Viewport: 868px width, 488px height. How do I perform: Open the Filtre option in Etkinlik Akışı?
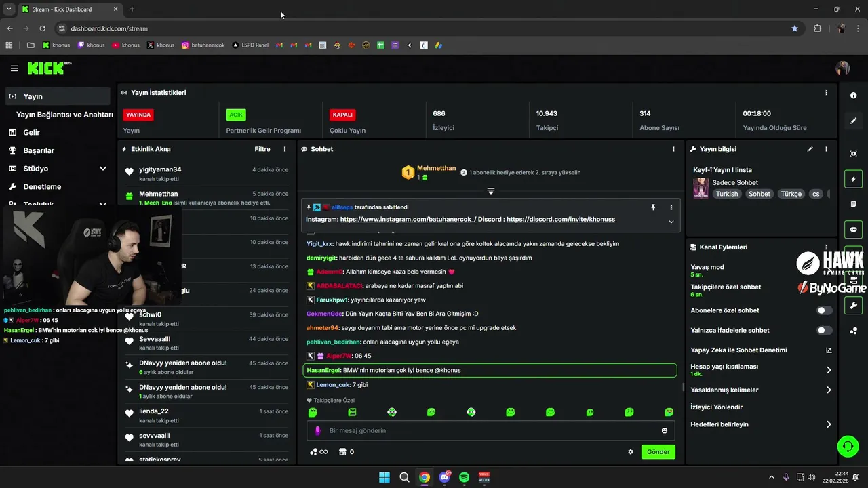tap(262, 149)
